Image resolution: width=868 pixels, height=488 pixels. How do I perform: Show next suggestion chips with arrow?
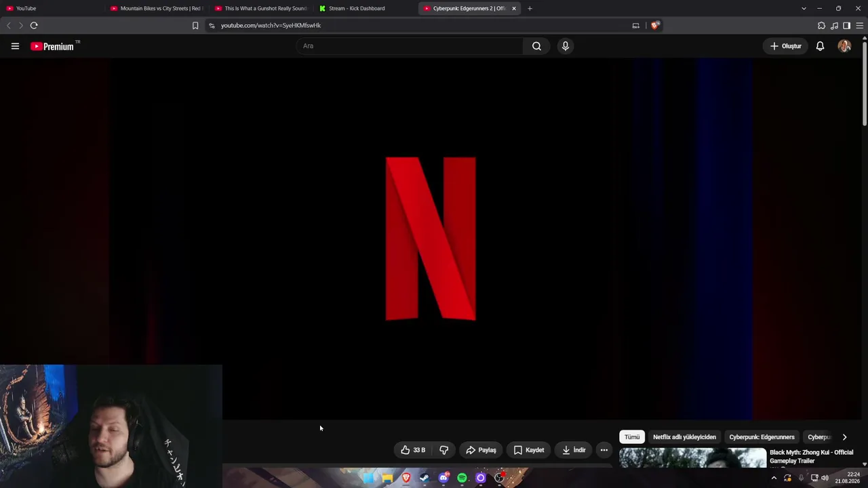844,437
